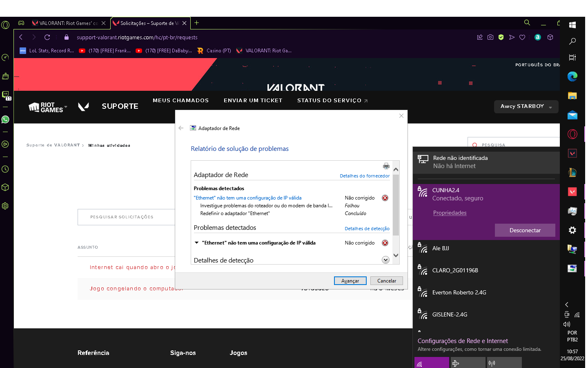Open MEUS CHAMADOS menu item
The image size is (588, 368).
180,100
